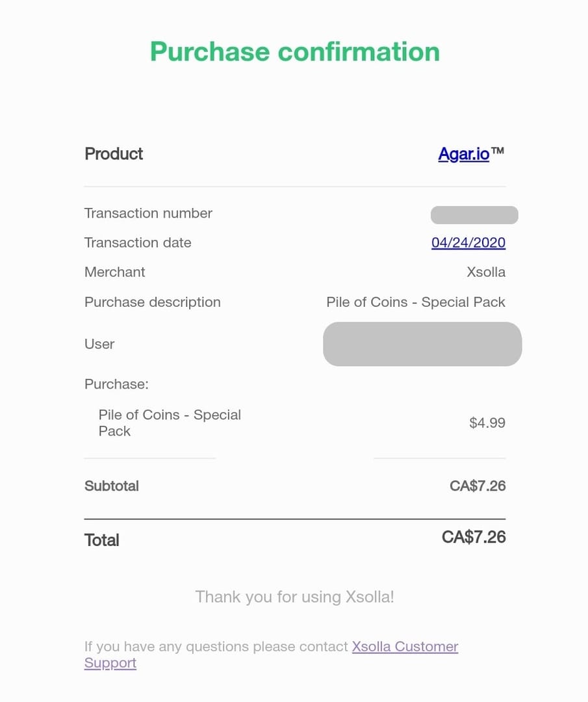Click the bold Total label
588x702 pixels.
click(x=102, y=540)
